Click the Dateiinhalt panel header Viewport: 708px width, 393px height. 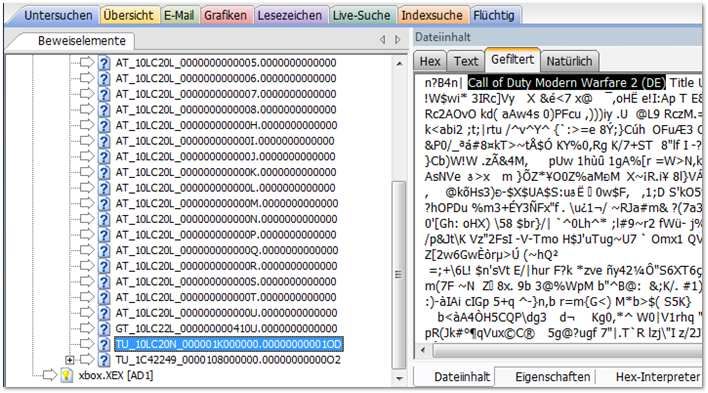pos(558,37)
